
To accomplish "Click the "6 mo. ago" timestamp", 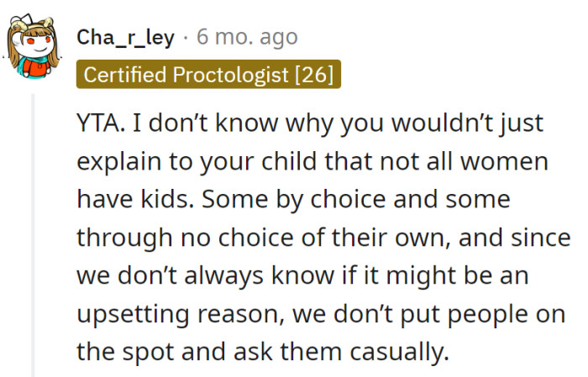I will pyautogui.click(x=247, y=37).
